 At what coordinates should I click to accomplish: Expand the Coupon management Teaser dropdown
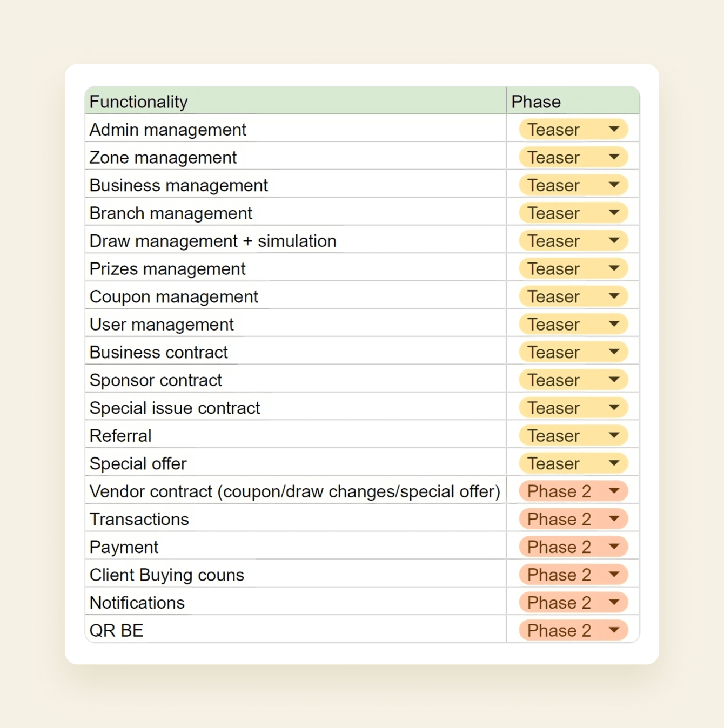(614, 296)
